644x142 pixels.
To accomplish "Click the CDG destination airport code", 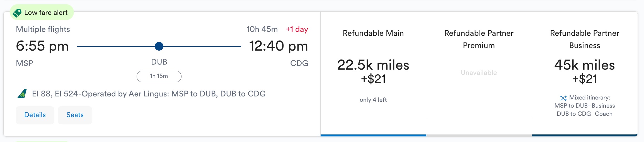I will tap(299, 63).
